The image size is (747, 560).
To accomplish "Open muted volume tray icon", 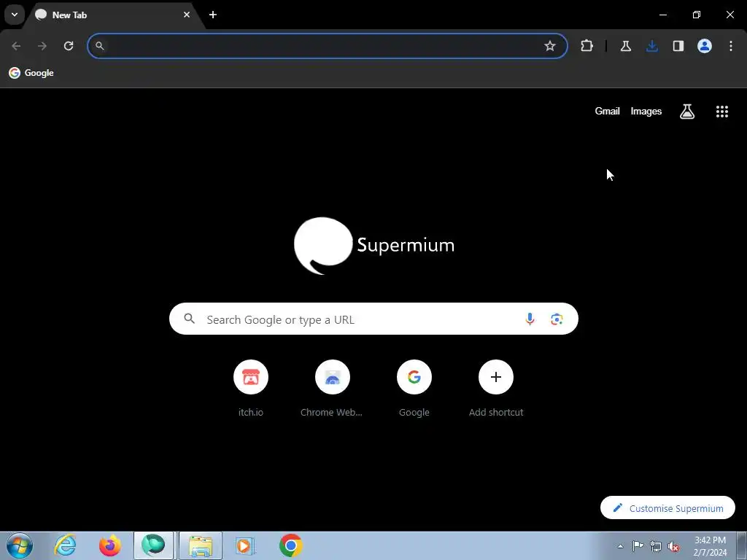I will pos(673,546).
